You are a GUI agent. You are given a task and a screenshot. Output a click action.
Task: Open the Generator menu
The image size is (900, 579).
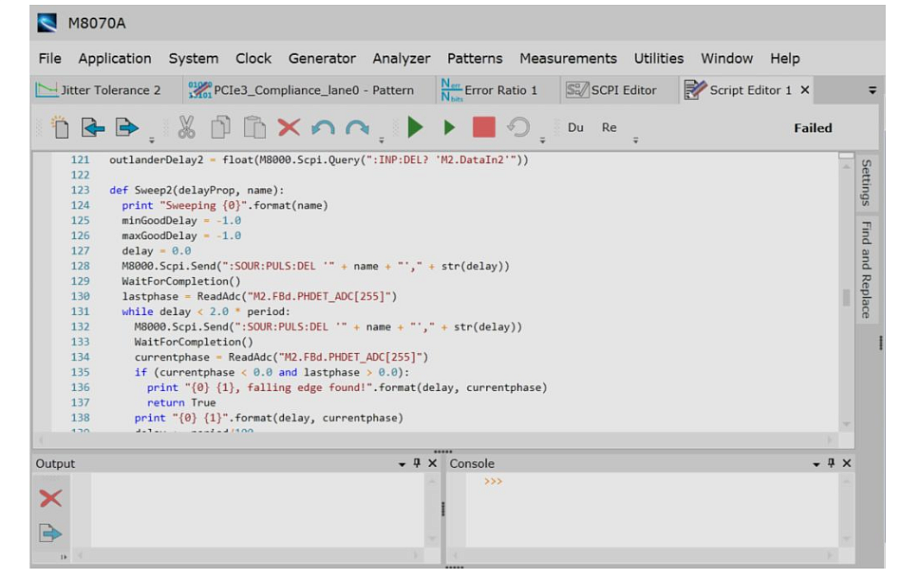click(x=322, y=59)
